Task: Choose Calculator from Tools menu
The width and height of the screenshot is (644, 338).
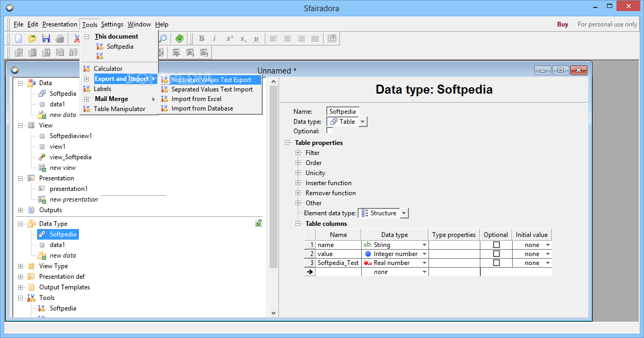Action: tap(108, 69)
